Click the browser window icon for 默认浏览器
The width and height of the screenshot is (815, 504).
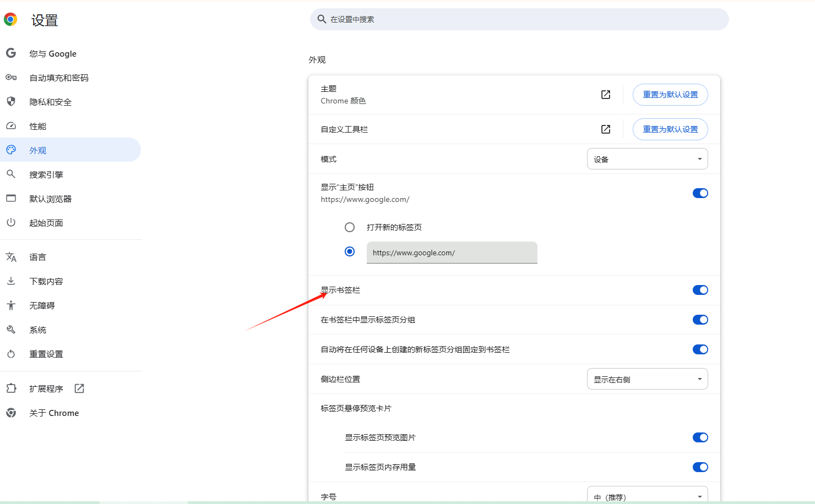(11, 198)
